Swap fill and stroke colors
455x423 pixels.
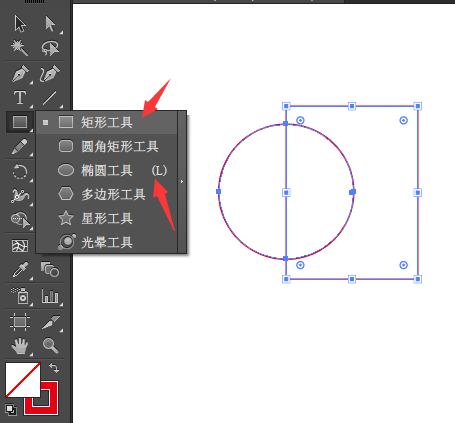point(54,368)
